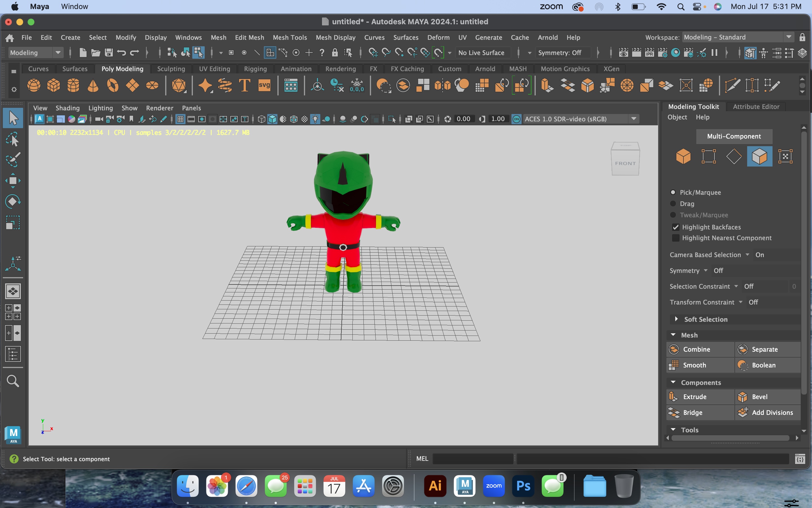Open Transform Constraint dropdown

coord(741,302)
